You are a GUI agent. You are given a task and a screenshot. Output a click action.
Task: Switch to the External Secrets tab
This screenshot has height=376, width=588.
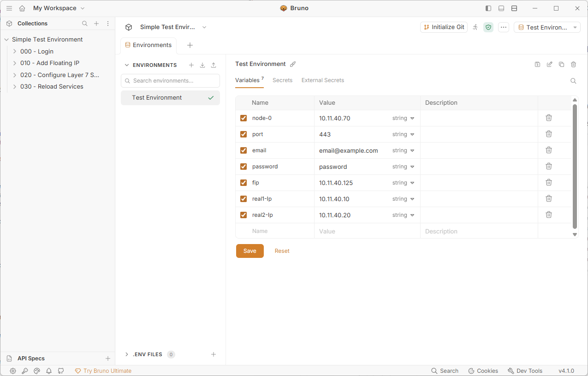click(323, 80)
